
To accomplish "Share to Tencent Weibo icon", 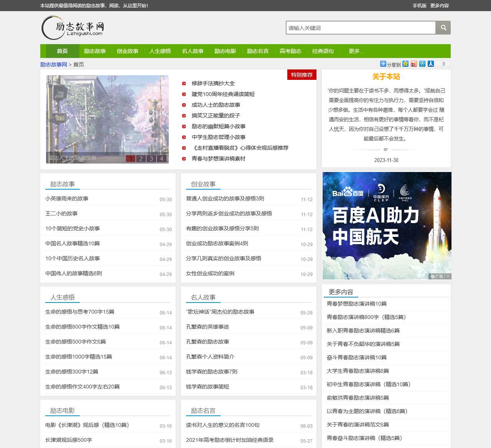I will [x=422, y=64].
